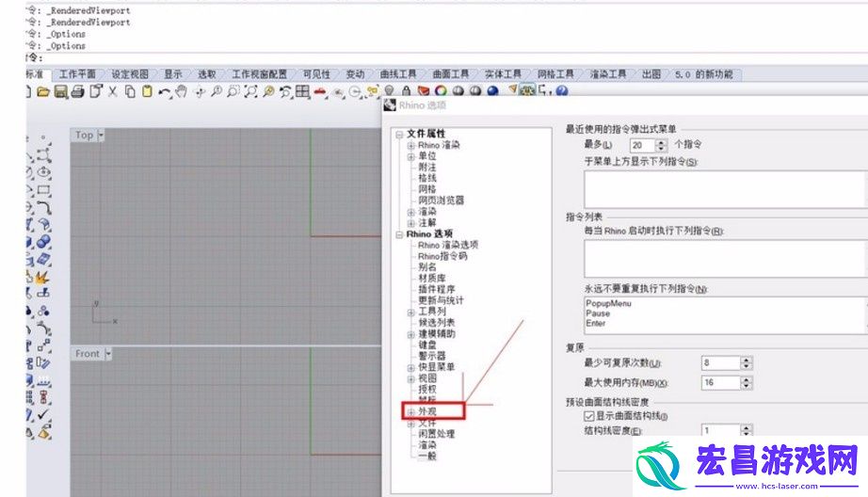Activate the Pan hand tool

tap(181, 91)
